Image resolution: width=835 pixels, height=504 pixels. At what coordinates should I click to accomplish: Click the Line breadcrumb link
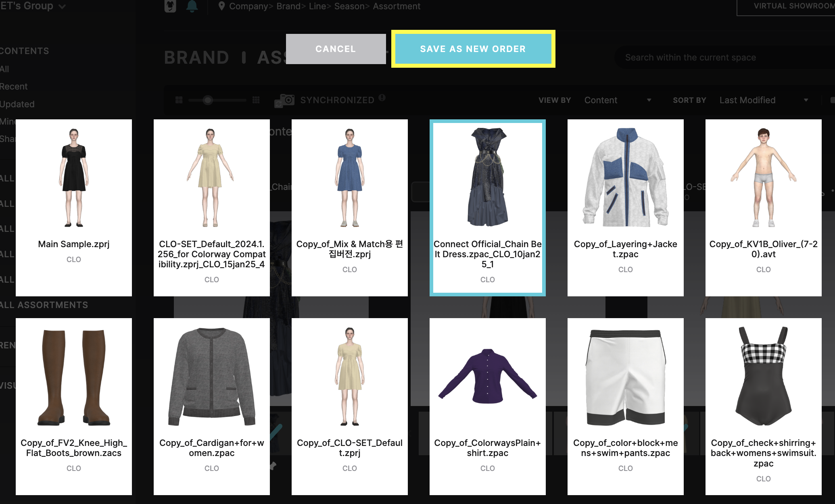pos(317,6)
